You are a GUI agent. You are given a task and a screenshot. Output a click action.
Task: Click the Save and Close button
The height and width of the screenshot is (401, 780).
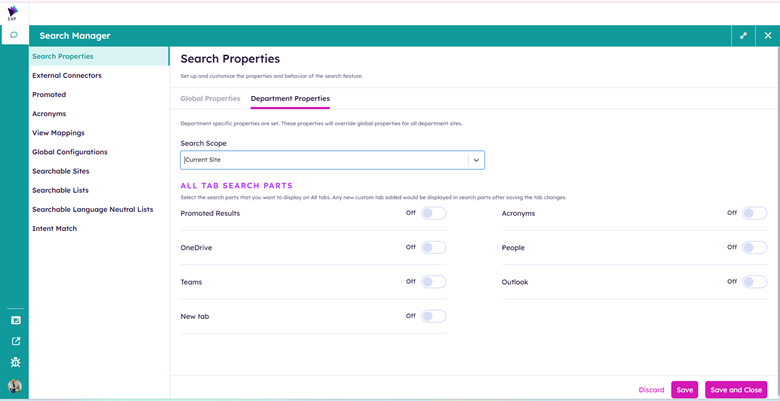point(736,390)
